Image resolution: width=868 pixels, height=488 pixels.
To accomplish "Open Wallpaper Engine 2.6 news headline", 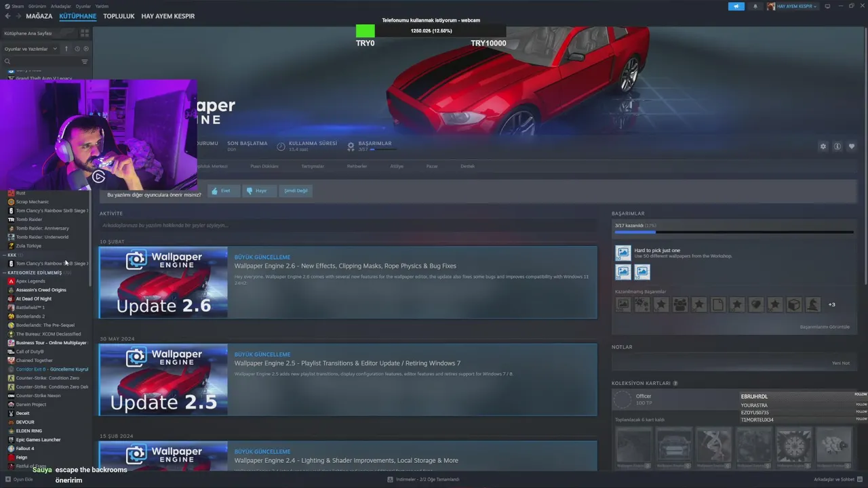I will 345,266.
